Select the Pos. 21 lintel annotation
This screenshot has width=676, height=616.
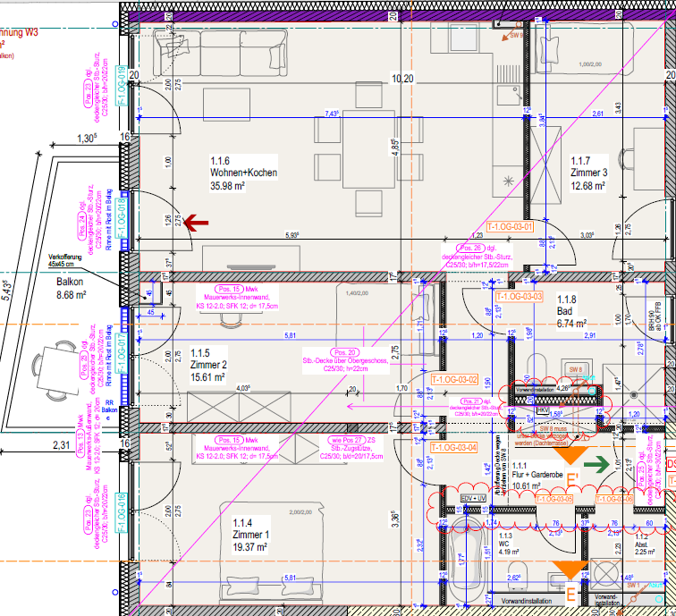point(476,408)
